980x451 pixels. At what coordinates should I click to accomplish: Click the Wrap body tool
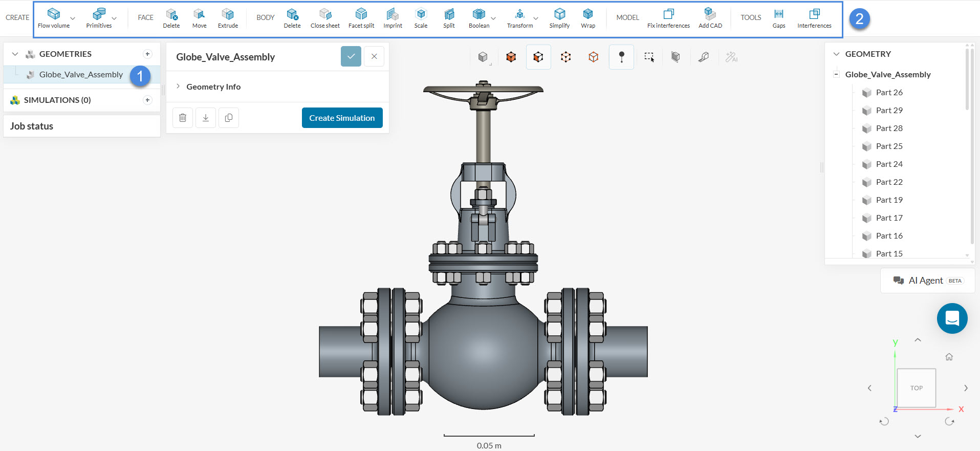pyautogui.click(x=587, y=14)
